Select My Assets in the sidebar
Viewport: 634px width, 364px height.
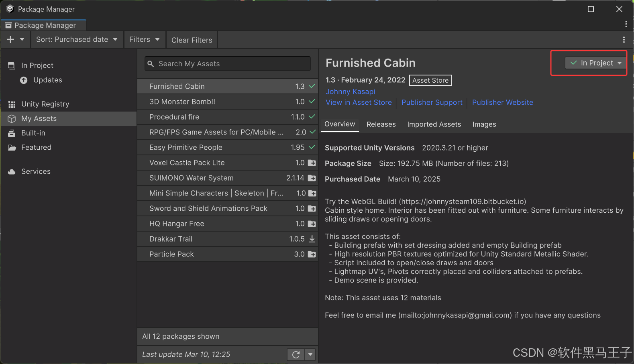[69, 118]
